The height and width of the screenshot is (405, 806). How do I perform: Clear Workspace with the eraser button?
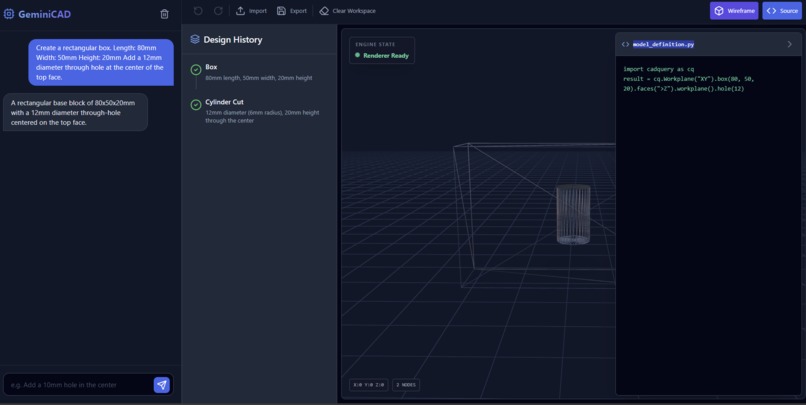(347, 11)
